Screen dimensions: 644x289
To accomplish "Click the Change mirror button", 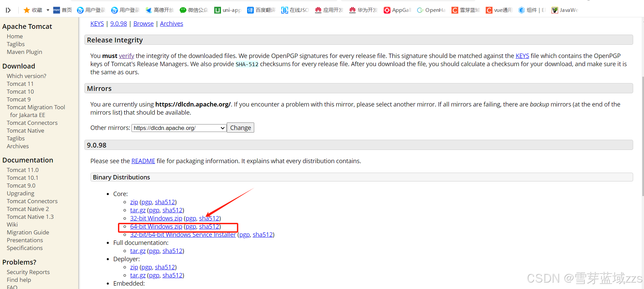I will point(240,128).
